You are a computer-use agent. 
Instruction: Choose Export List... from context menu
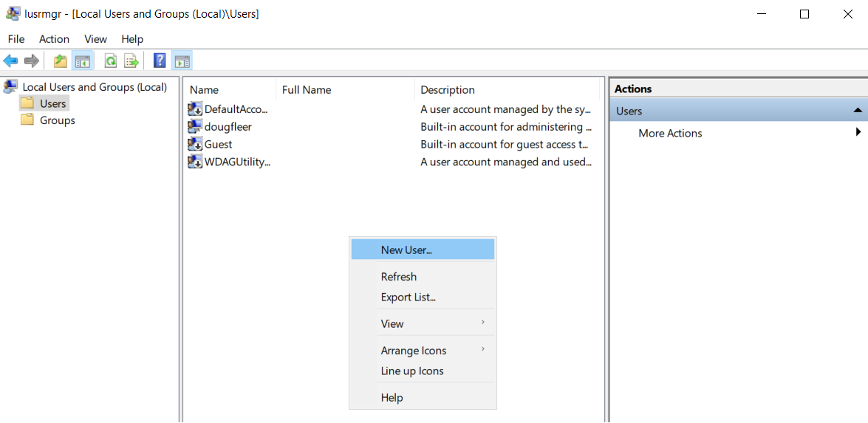click(x=423, y=297)
